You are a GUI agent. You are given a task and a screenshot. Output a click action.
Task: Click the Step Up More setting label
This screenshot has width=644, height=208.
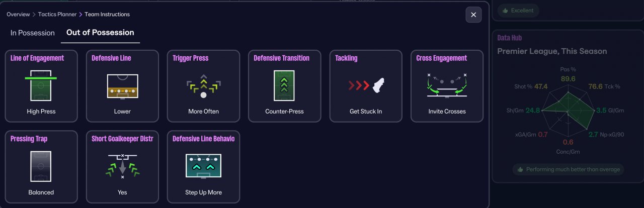pyautogui.click(x=203, y=192)
